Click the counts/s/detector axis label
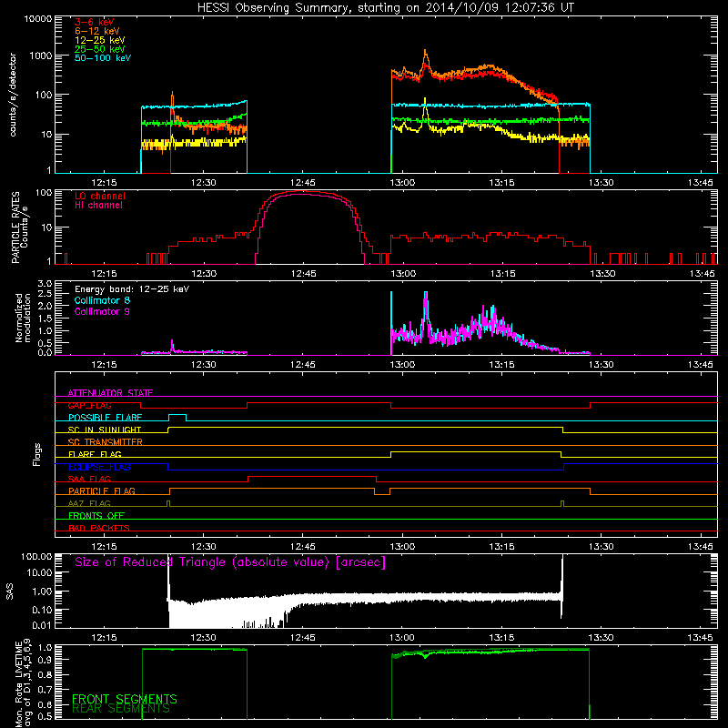This screenshot has height=728, width=728. click(13, 95)
